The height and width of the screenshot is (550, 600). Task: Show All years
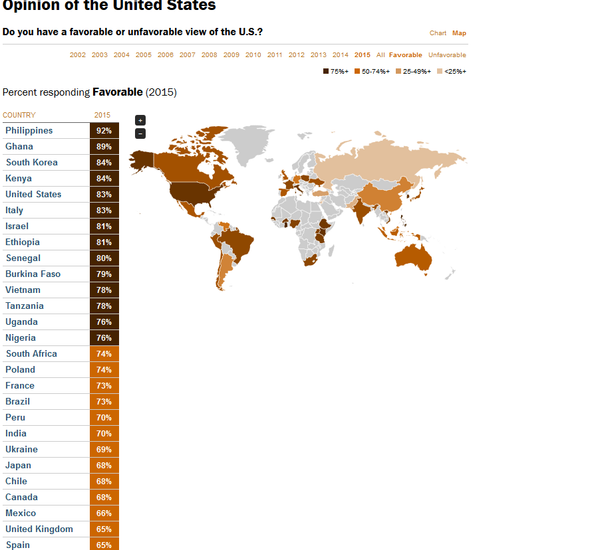pos(380,55)
